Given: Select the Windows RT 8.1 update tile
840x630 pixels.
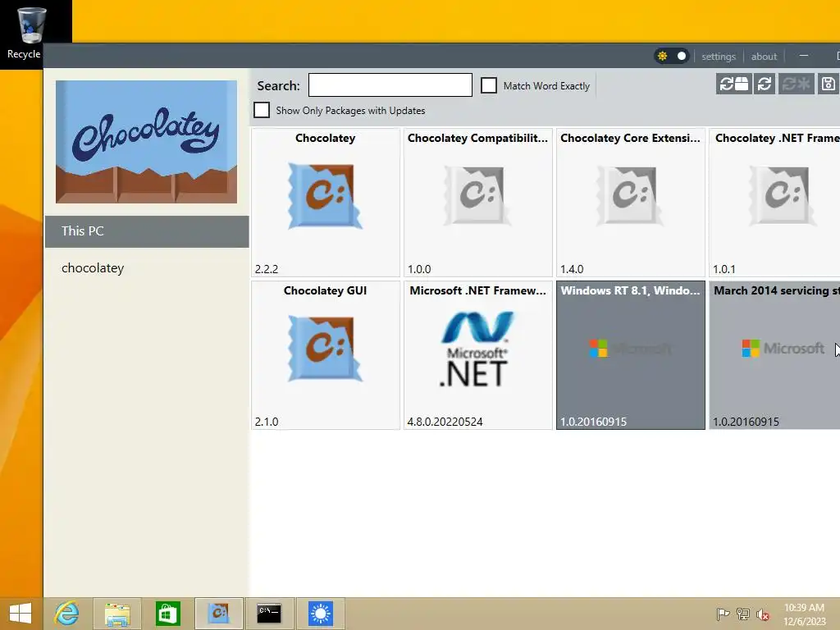Looking at the screenshot, I should click(631, 355).
